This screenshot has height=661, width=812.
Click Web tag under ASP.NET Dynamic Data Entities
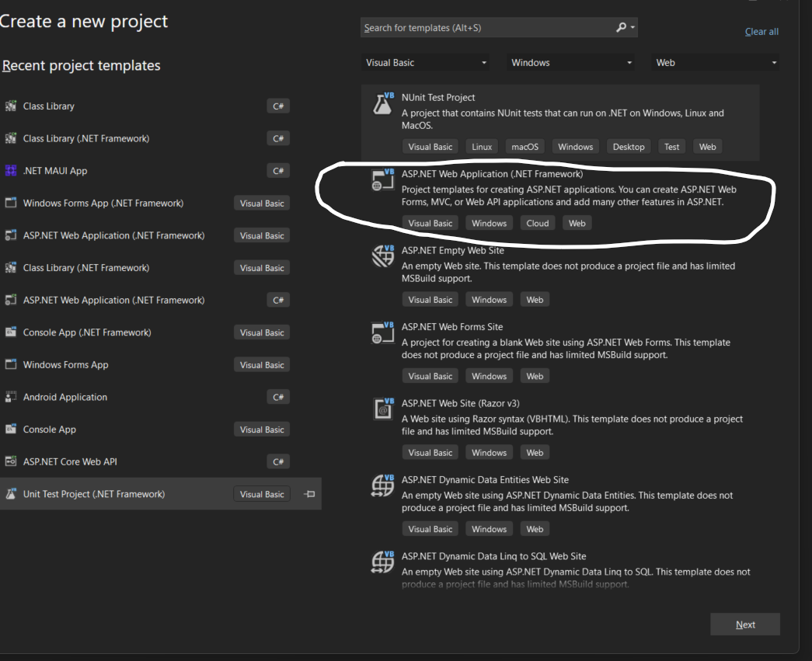click(535, 529)
